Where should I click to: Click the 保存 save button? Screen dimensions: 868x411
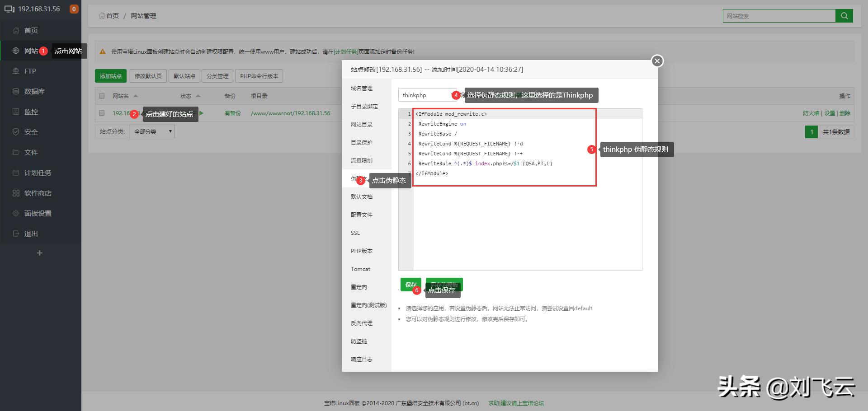click(410, 285)
